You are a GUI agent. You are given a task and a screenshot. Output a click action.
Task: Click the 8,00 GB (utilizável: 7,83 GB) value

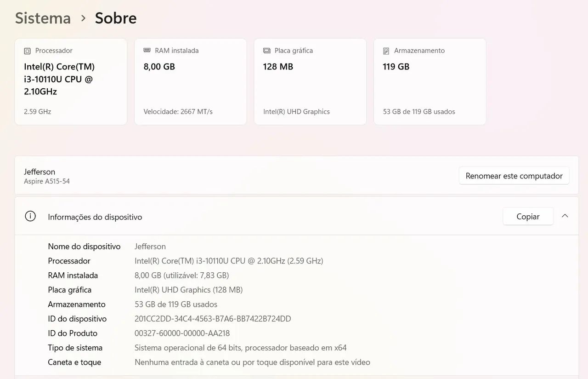(x=181, y=276)
